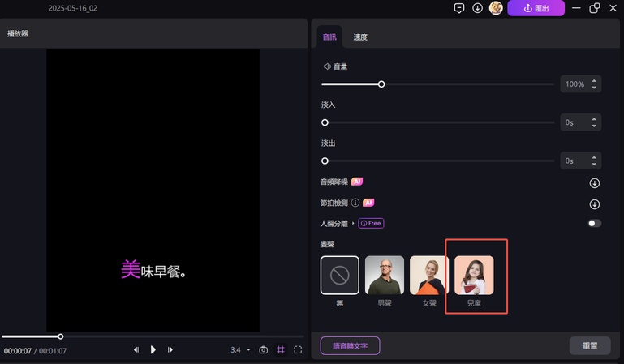The width and height of the screenshot is (624, 364).
Task: Switch to the 速度 tab
Action: click(x=360, y=37)
